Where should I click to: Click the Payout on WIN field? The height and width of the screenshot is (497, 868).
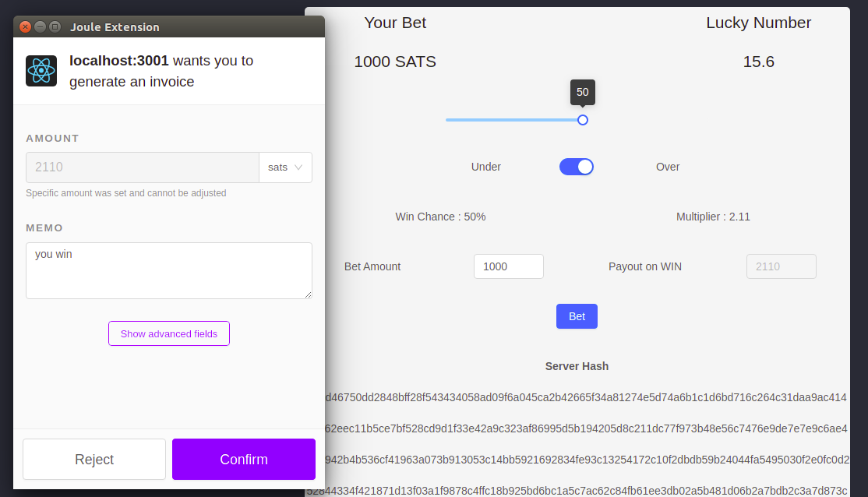[x=781, y=266]
